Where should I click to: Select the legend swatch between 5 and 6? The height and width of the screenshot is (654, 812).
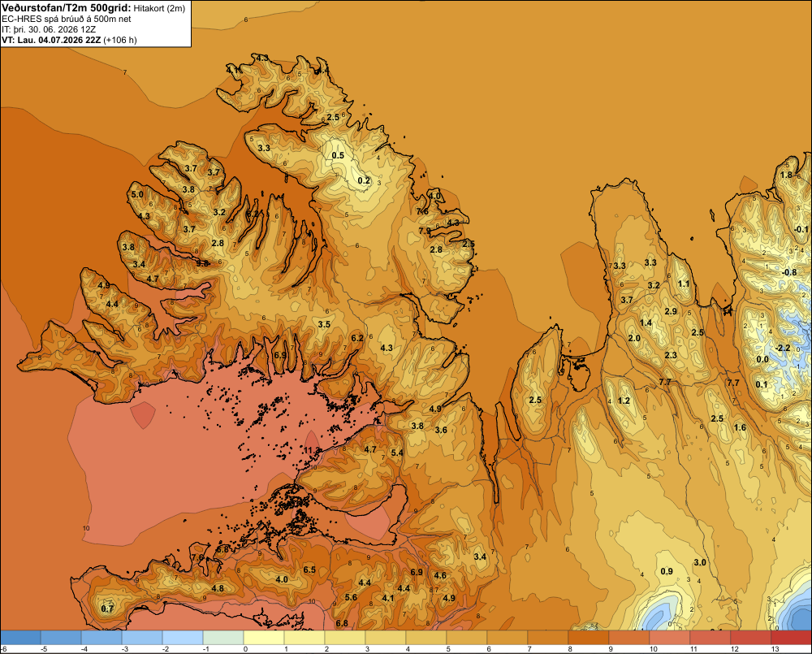(x=467, y=637)
